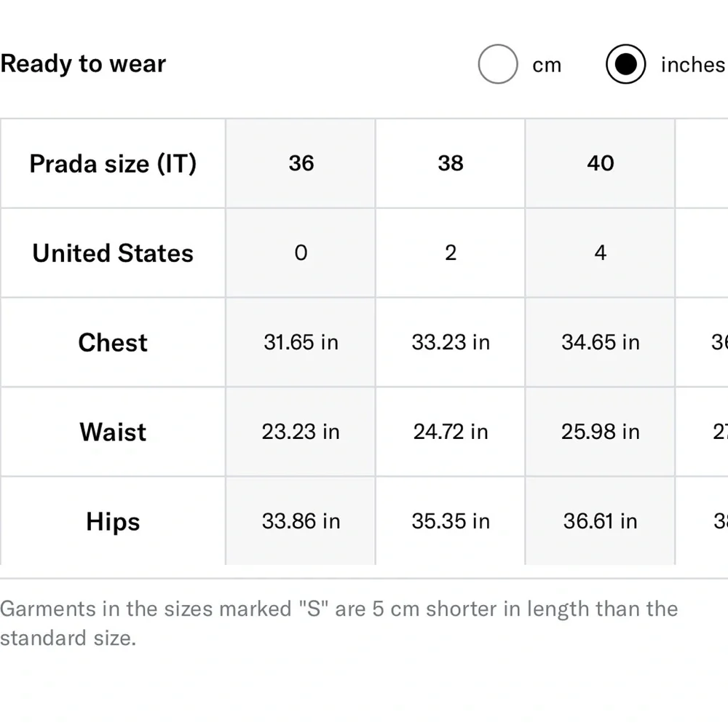This screenshot has height=728, width=728.
Task: Click the Prada size (IT) row label
Action: [x=113, y=164]
